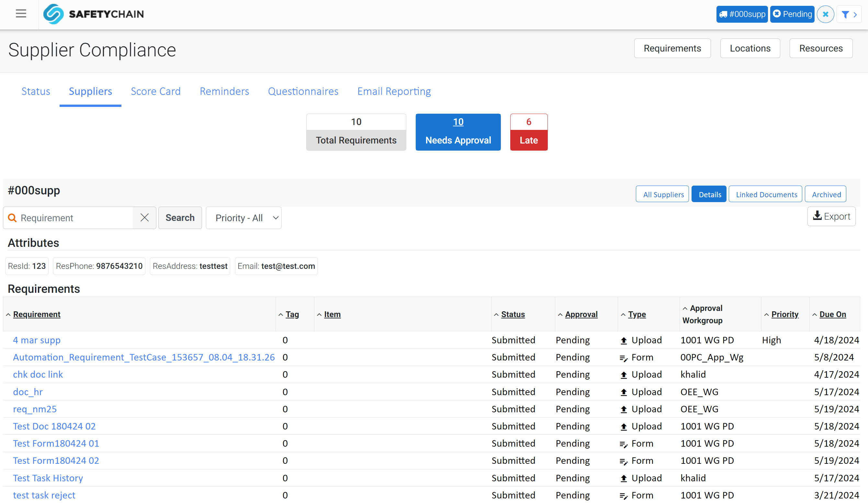Show the Archived view

coord(825,194)
